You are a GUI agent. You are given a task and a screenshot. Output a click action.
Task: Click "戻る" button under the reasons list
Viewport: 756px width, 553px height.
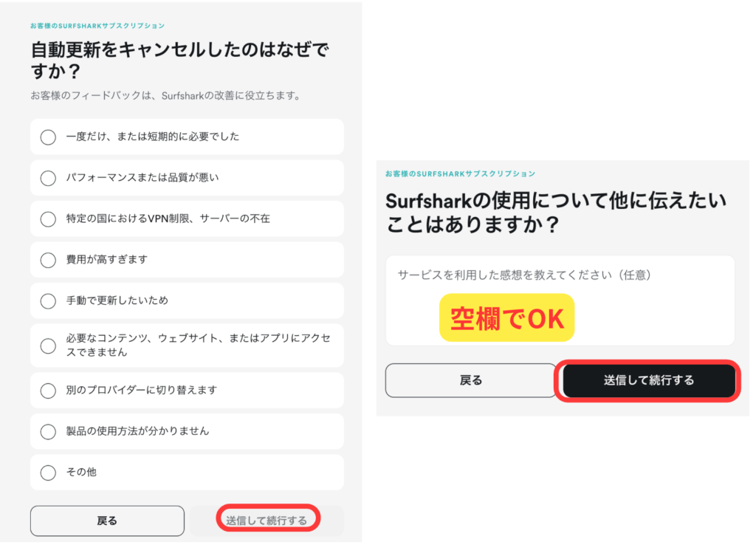(107, 521)
